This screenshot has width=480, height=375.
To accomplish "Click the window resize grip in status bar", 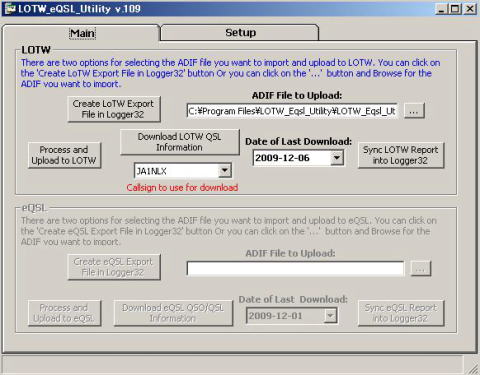I will 471,368.
